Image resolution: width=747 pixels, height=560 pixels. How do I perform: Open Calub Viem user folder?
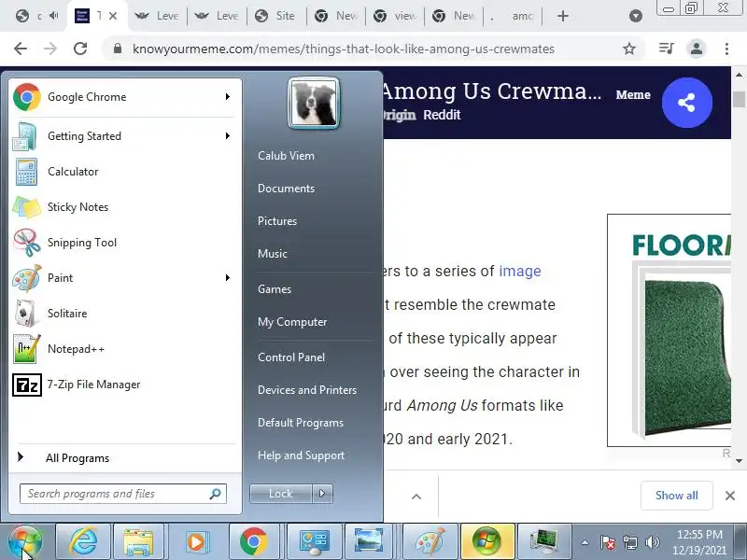(x=286, y=156)
